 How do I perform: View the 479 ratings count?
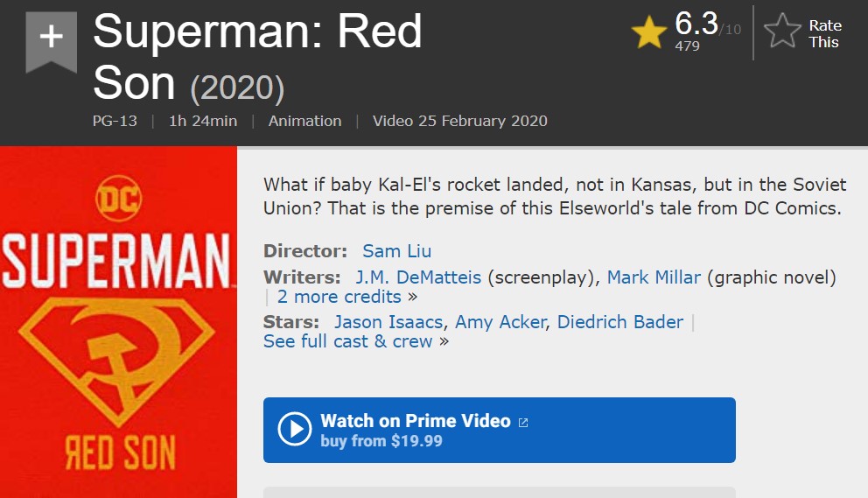tap(687, 46)
